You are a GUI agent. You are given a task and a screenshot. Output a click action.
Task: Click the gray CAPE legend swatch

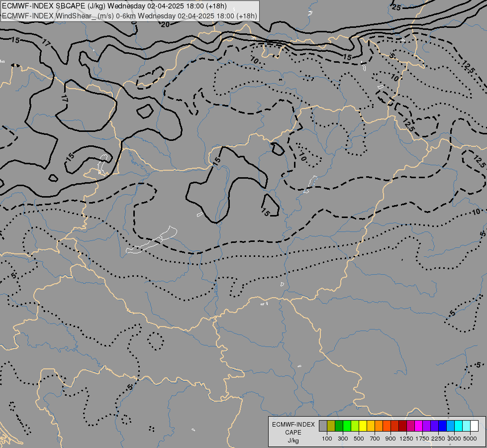(x=323, y=426)
